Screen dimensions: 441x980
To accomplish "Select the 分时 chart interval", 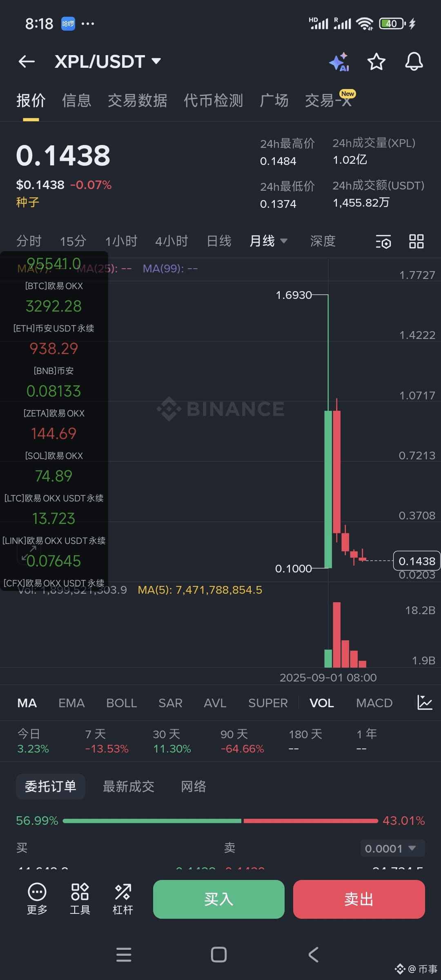I will 29,241.
